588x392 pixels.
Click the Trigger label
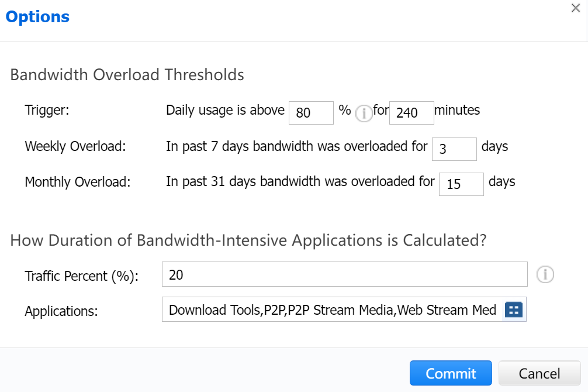(x=47, y=110)
